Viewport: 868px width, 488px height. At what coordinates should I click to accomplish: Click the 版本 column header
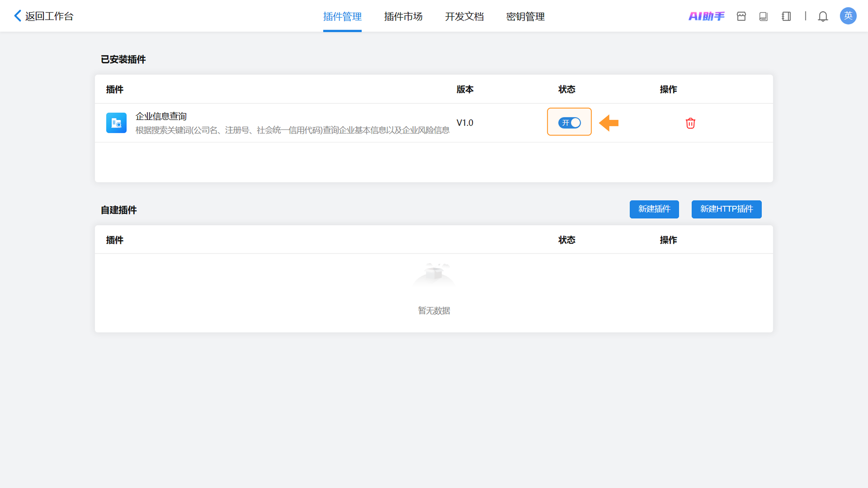tap(465, 89)
